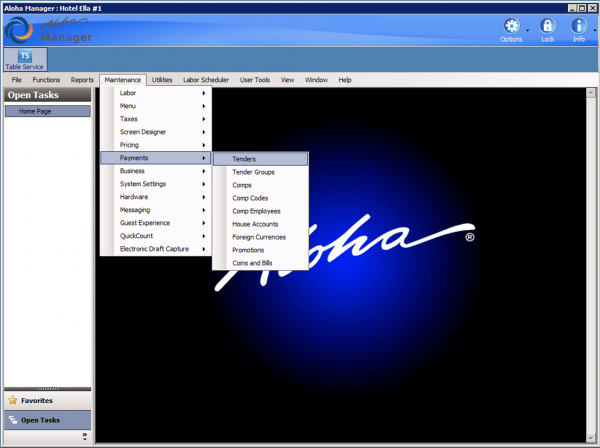Open the Labor Scheduler menu

pyautogui.click(x=206, y=80)
